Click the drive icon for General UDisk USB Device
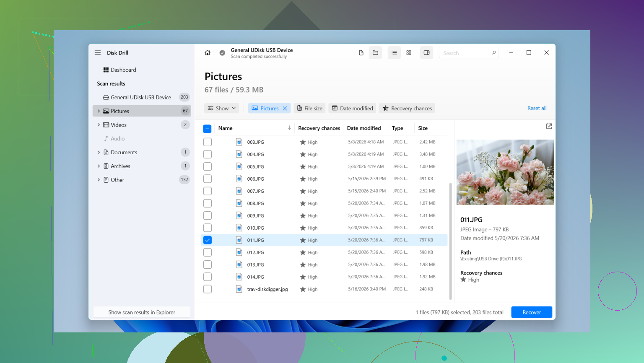 point(106,97)
